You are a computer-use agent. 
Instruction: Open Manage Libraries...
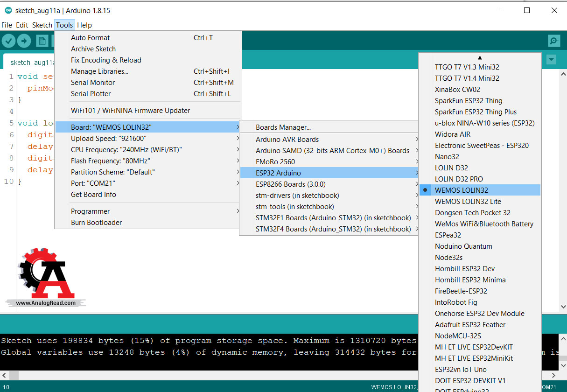click(148, 71)
